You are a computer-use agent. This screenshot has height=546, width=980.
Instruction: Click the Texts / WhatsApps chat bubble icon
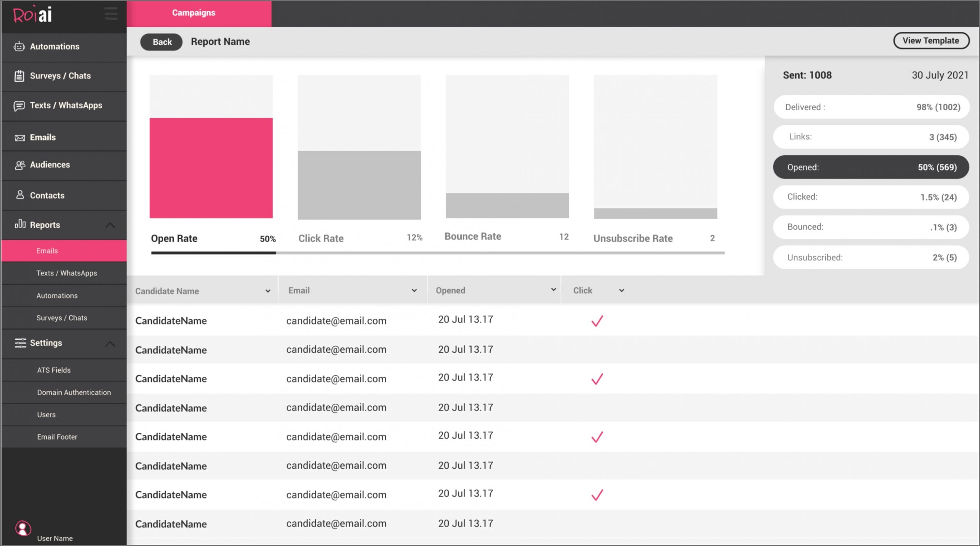pos(19,106)
